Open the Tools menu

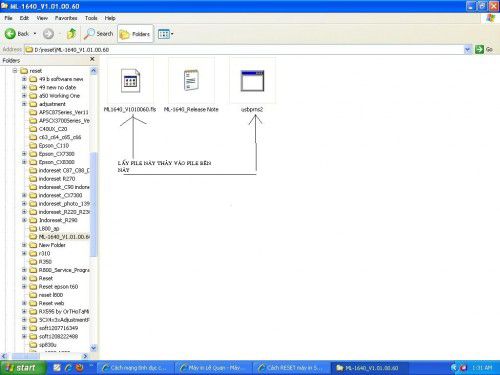(x=91, y=18)
